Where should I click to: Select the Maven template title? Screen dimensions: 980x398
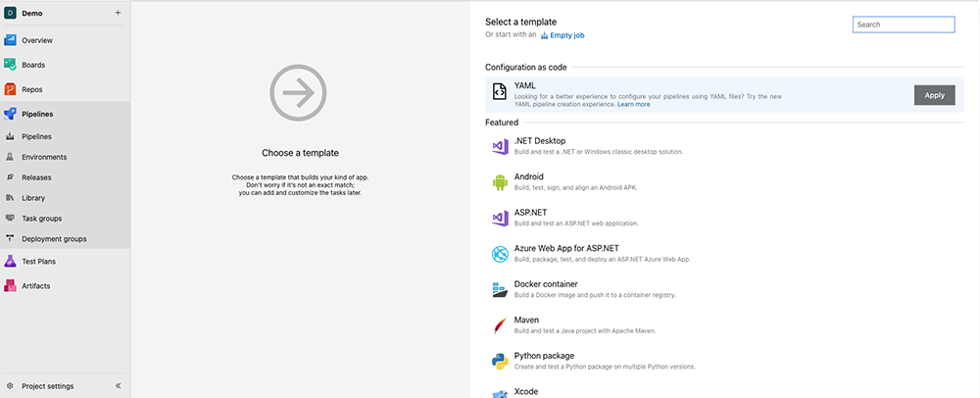pos(526,320)
